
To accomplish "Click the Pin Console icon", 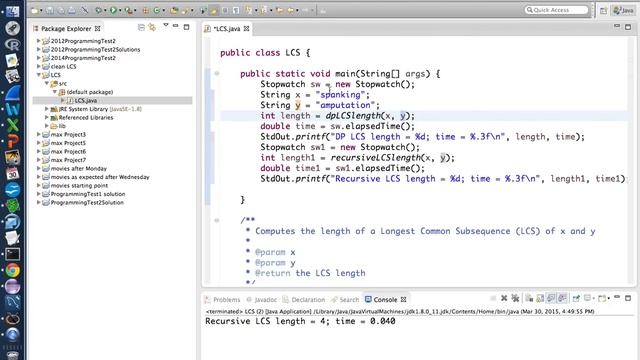I will point(576,298).
